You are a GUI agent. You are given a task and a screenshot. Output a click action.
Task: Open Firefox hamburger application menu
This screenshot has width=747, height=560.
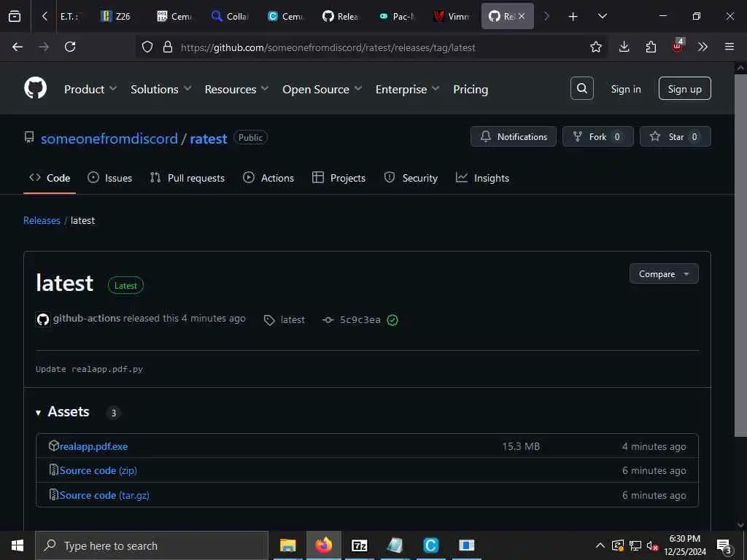(729, 47)
